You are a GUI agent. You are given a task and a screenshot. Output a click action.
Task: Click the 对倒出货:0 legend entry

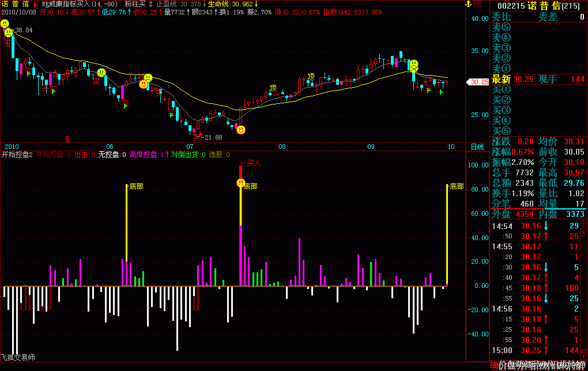189,155
